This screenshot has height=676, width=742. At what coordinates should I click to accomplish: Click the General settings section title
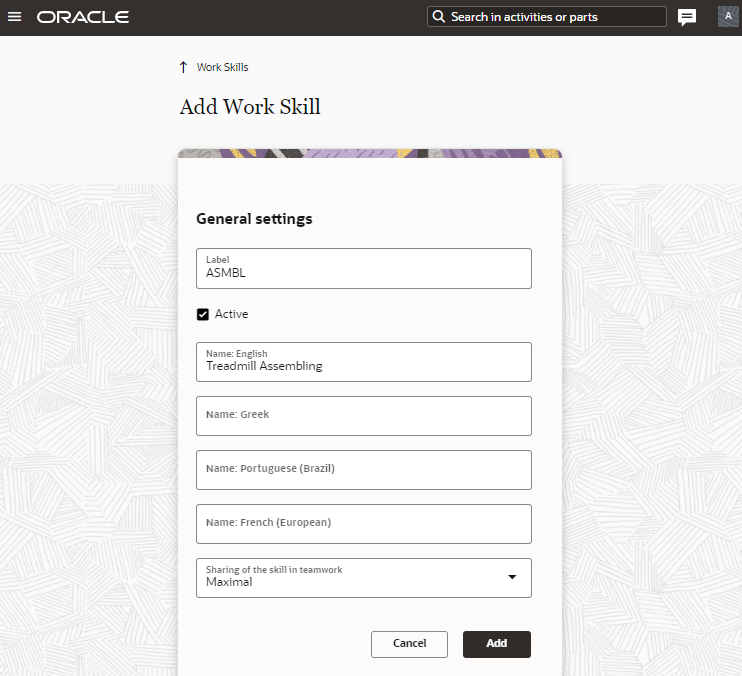pyautogui.click(x=254, y=219)
